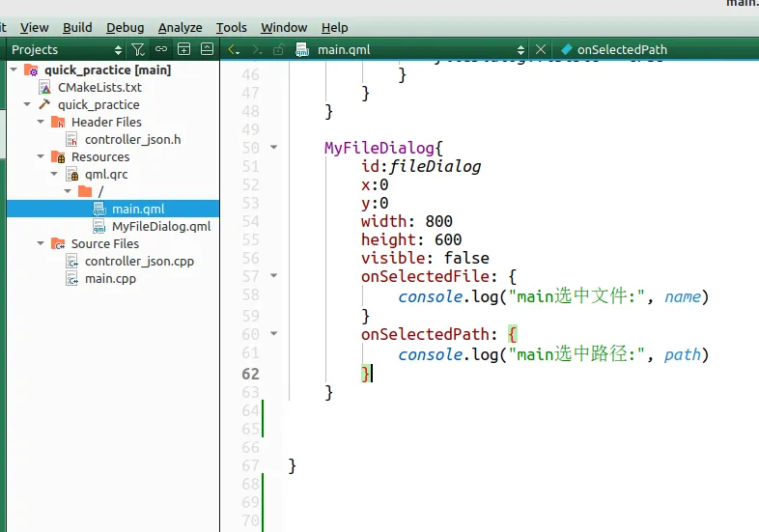Screen dimensions: 759x532
Task: Go back in editor navigation history
Action: [x=234, y=49]
